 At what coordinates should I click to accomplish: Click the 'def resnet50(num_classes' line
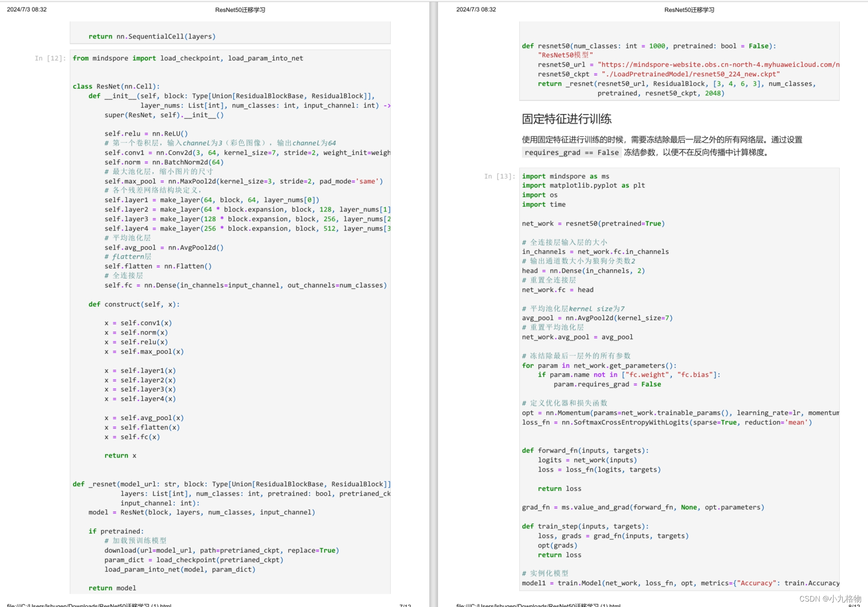point(649,46)
